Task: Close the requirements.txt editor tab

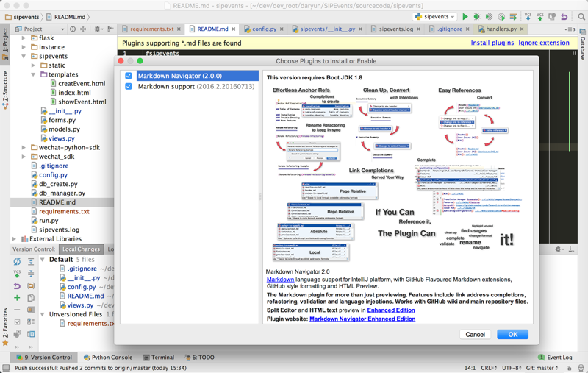Action: click(179, 29)
